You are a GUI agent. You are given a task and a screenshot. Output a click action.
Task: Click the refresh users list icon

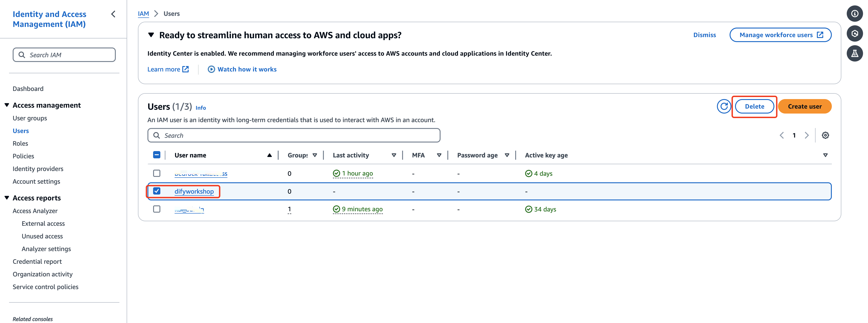tap(723, 107)
